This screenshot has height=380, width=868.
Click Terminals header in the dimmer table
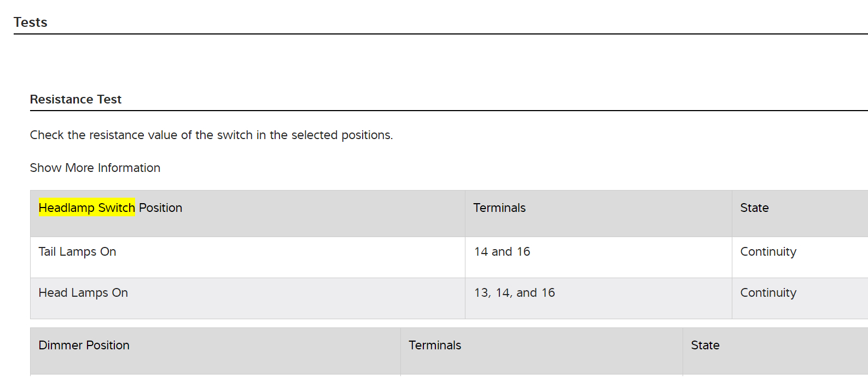(435, 346)
